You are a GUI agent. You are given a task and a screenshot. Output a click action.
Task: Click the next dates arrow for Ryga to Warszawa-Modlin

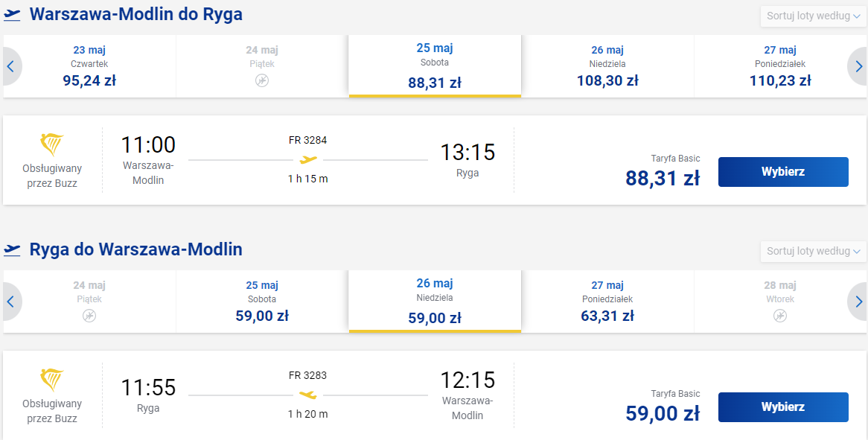coord(858,302)
